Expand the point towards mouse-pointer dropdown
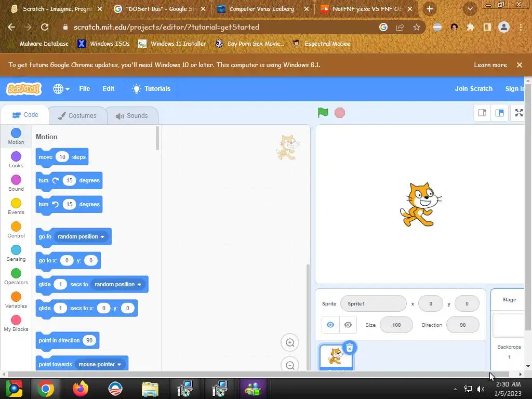This screenshot has width=532, height=399. (x=100, y=364)
